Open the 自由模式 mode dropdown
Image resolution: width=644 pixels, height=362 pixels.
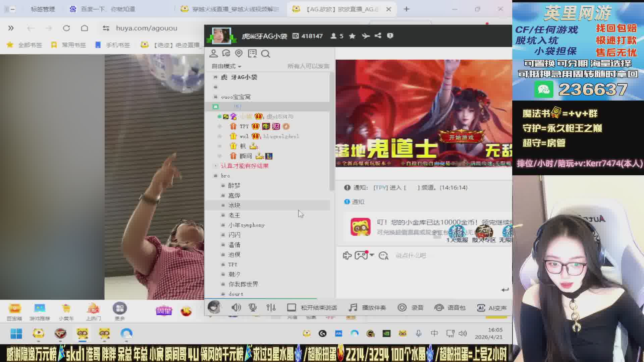(x=226, y=66)
